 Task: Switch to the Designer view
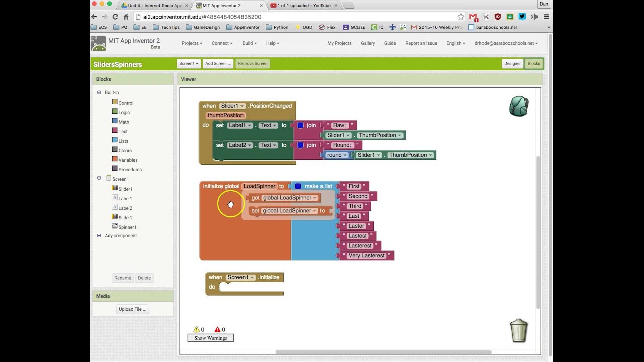click(x=512, y=63)
